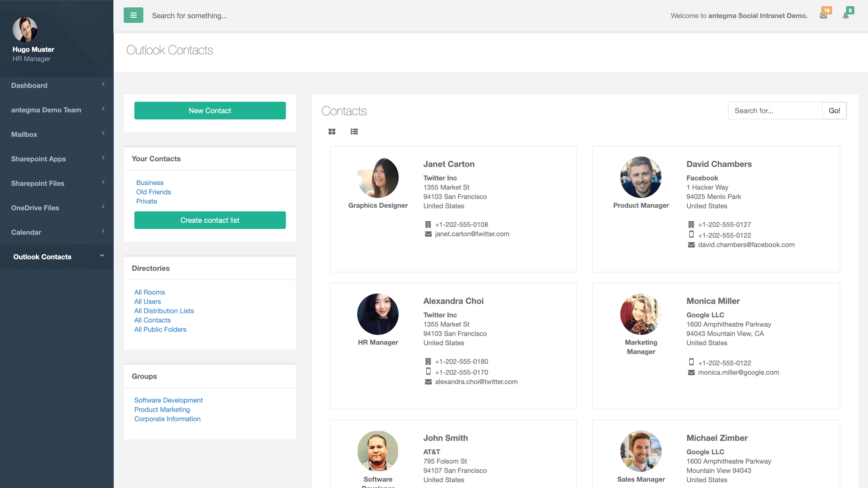This screenshot has width=868, height=488.
Task: Focus the contacts 'Search for...' field
Action: point(775,110)
